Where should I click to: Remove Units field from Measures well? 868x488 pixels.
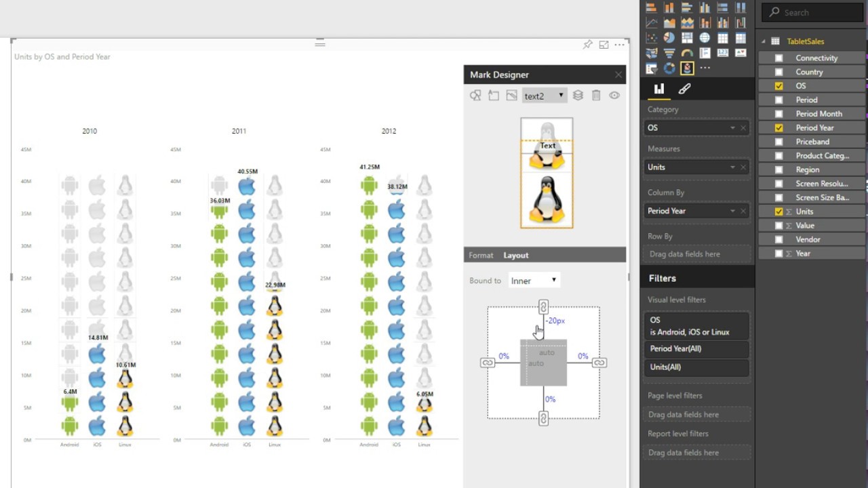(743, 167)
